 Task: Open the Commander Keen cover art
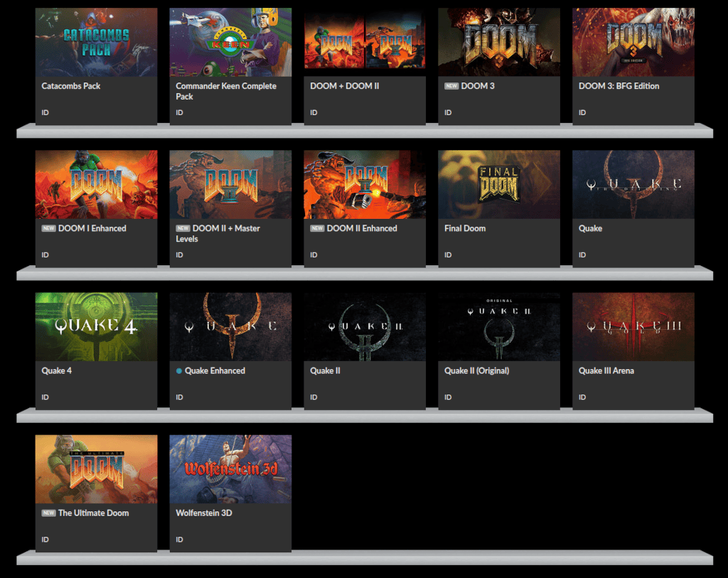pyautogui.click(x=230, y=42)
